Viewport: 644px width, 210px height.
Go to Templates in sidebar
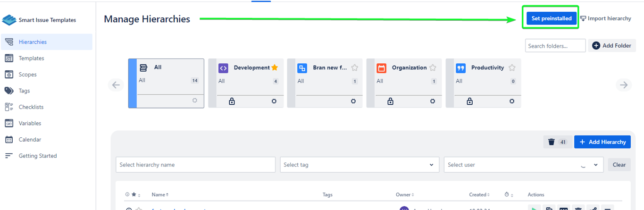tap(31, 58)
